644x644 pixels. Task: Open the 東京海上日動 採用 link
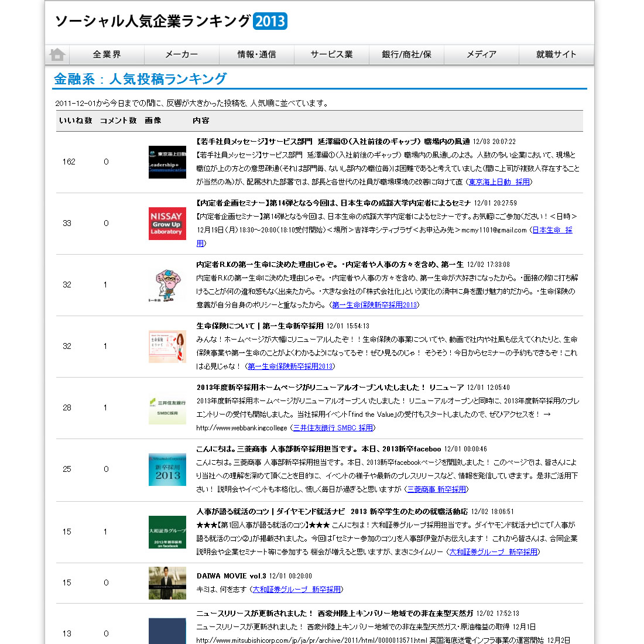pos(499,182)
